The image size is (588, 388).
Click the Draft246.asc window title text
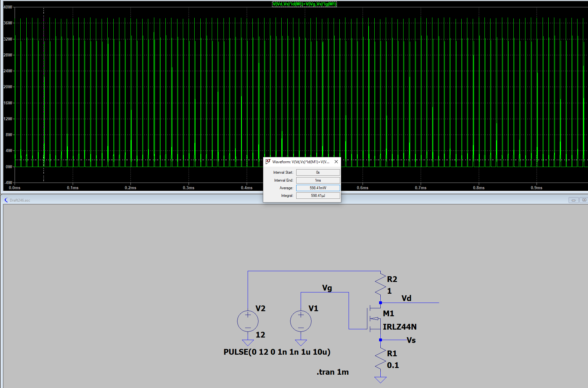(20, 200)
